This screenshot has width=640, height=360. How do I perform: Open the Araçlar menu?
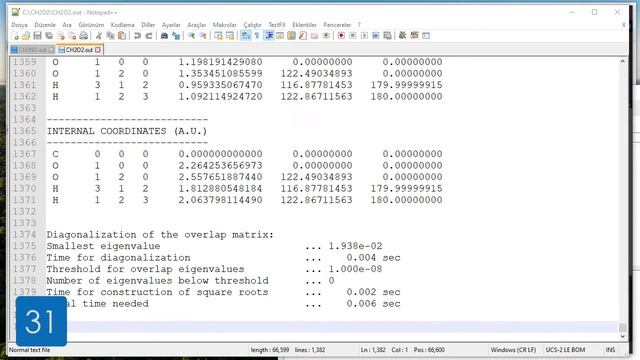[x=197, y=25]
